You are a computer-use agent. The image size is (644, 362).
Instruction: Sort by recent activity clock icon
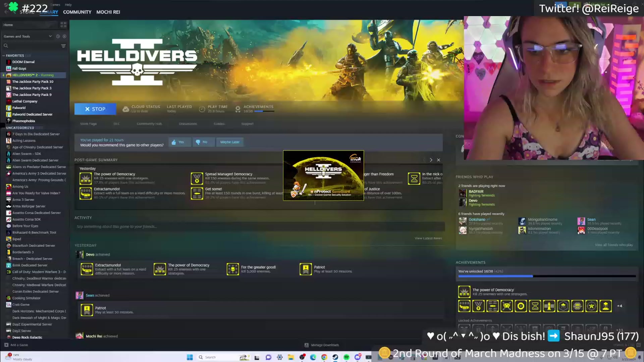click(58, 36)
